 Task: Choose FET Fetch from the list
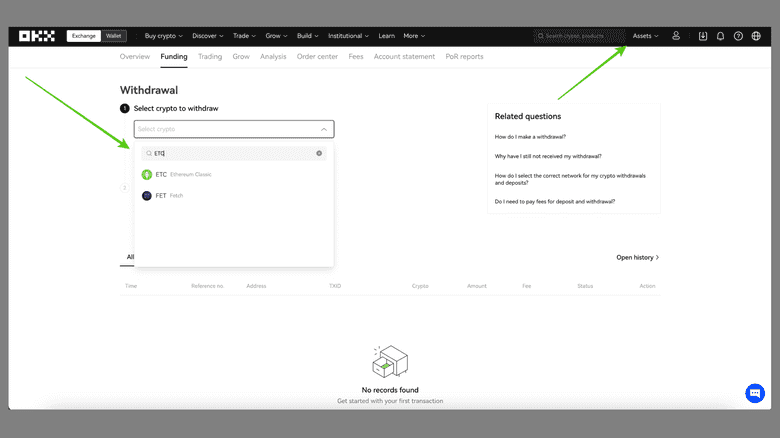click(164, 196)
